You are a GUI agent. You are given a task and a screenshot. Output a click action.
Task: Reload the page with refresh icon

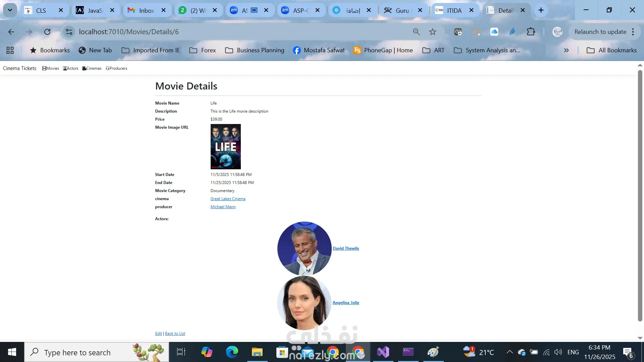47,32
